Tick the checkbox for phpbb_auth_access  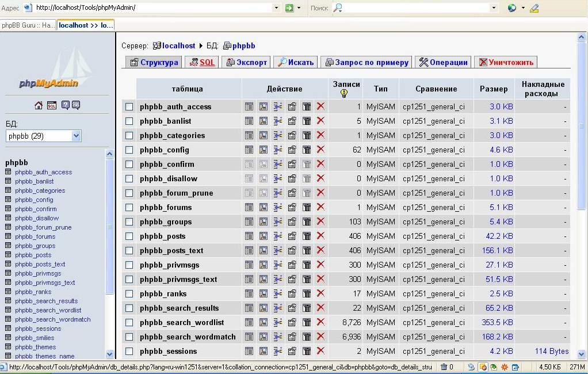point(129,106)
